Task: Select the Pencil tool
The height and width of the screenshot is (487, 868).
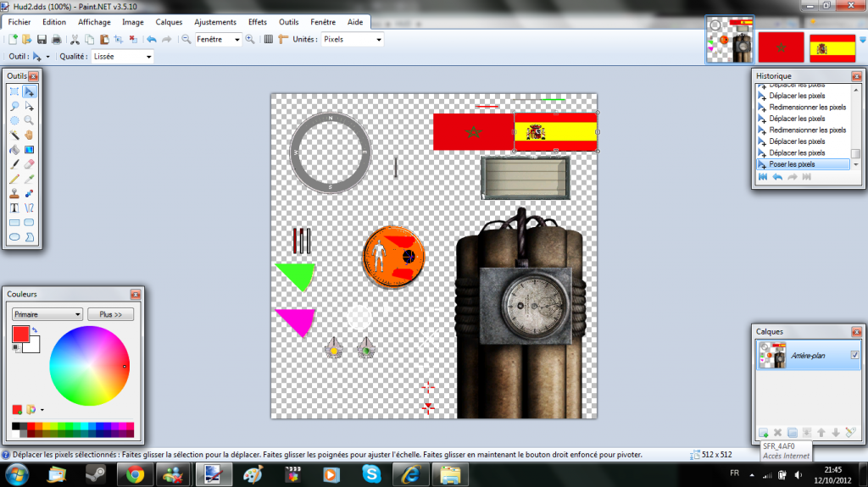Action: 14,179
